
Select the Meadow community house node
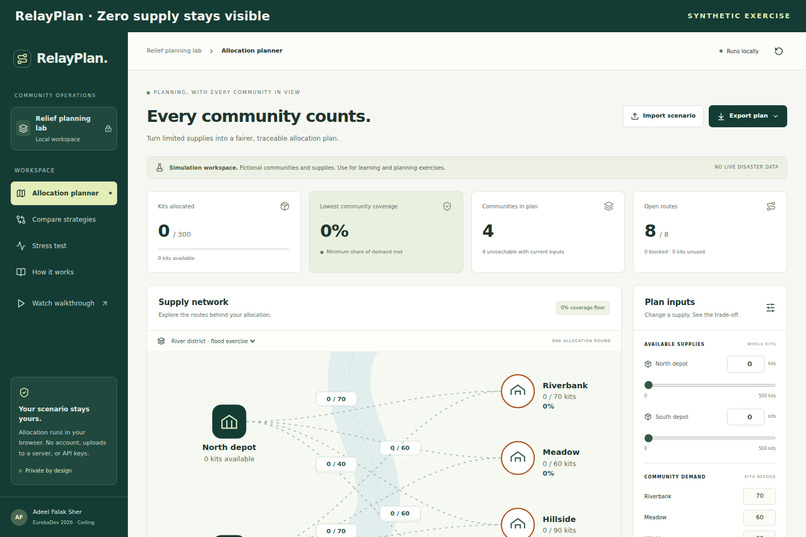[x=518, y=457]
